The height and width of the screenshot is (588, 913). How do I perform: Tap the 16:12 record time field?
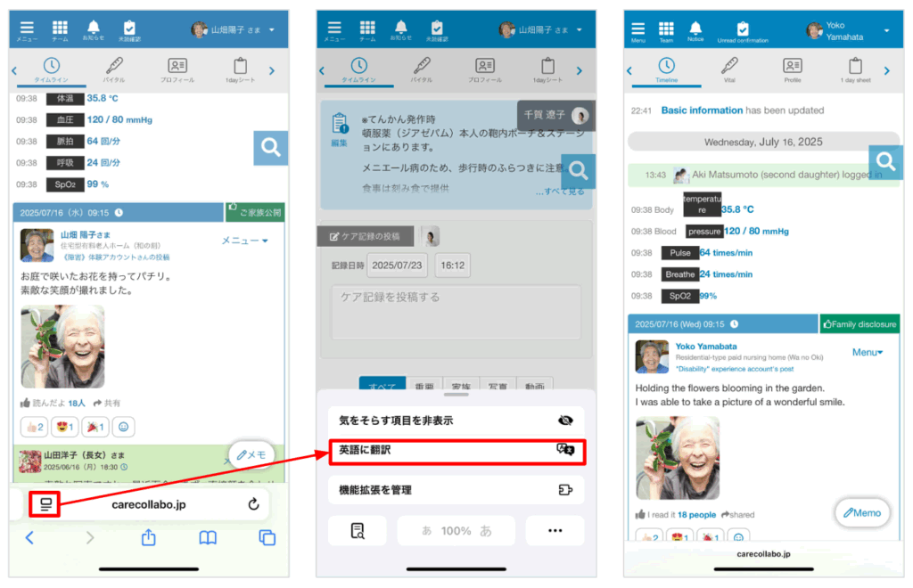click(452, 265)
